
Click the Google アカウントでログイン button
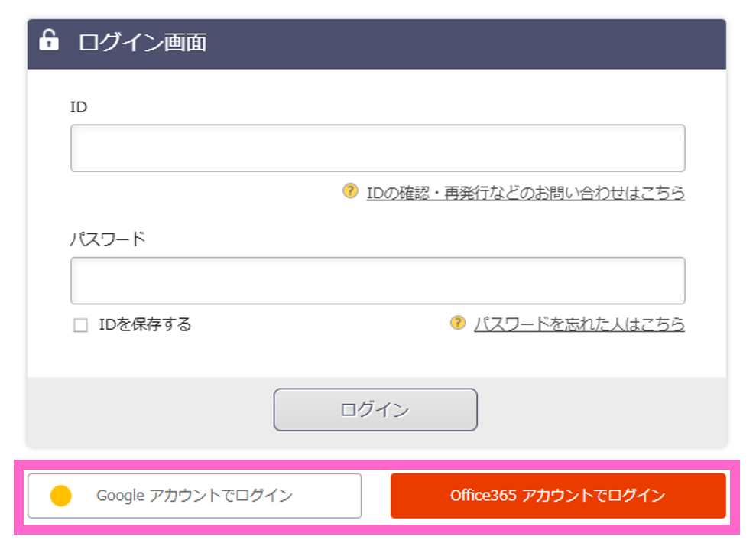tap(194, 496)
